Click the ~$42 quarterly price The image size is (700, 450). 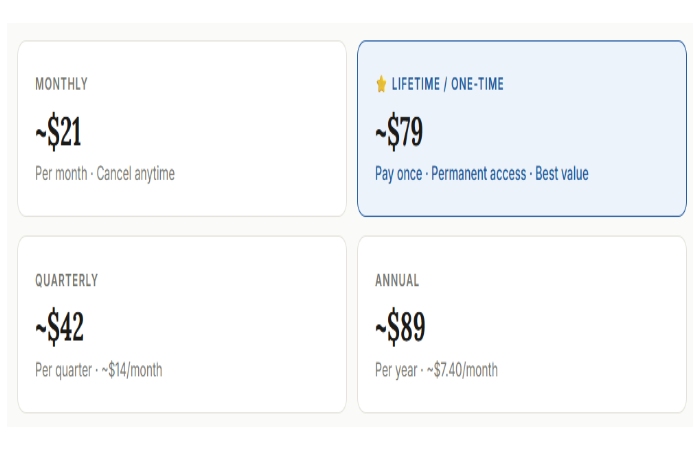point(59,327)
